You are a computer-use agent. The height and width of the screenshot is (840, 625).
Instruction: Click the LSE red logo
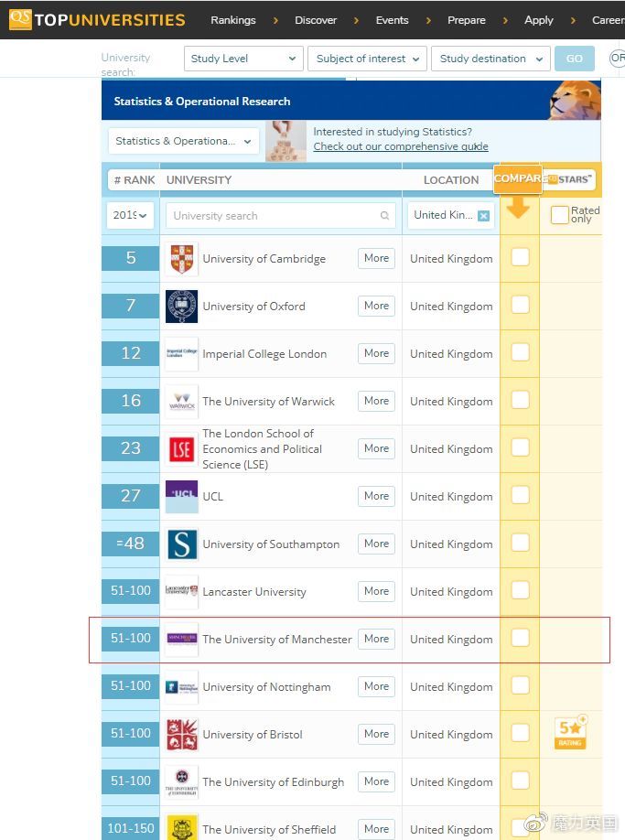tap(181, 449)
